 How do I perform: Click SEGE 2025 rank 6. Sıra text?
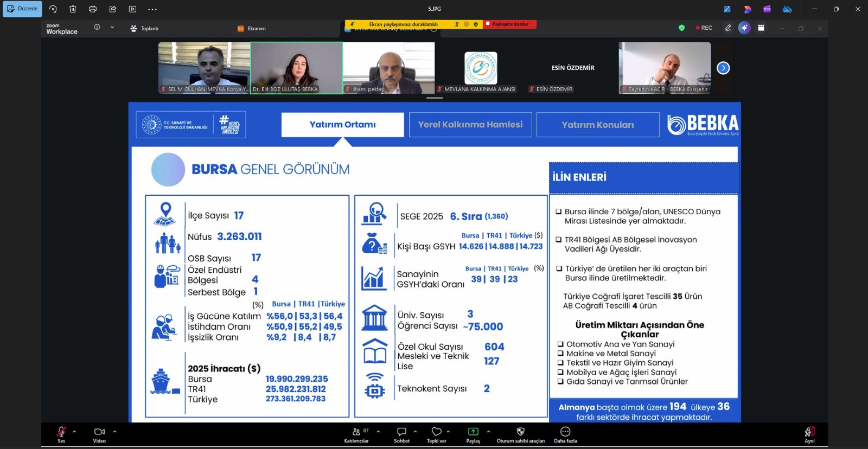[x=466, y=216]
